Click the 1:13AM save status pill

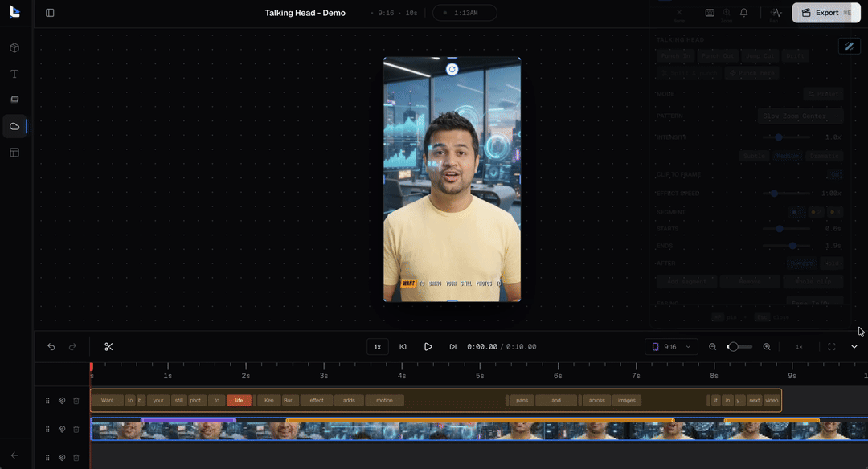(x=465, y=13)
